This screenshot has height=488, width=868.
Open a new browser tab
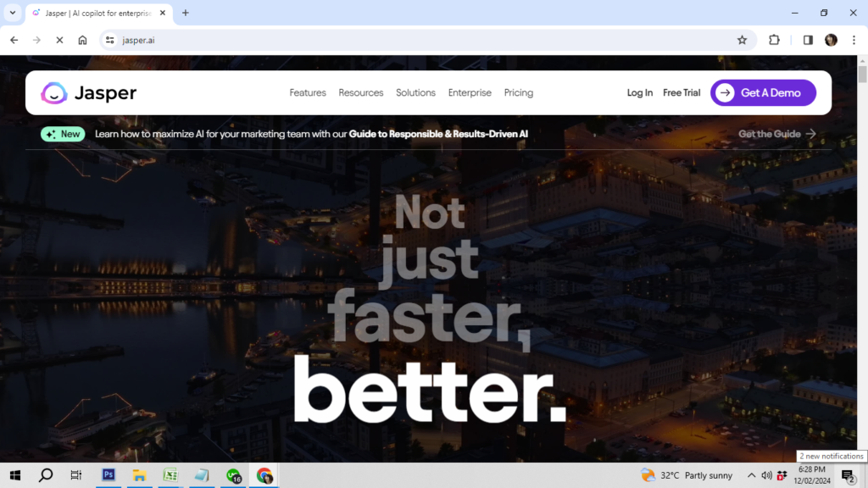coord(186,13)
